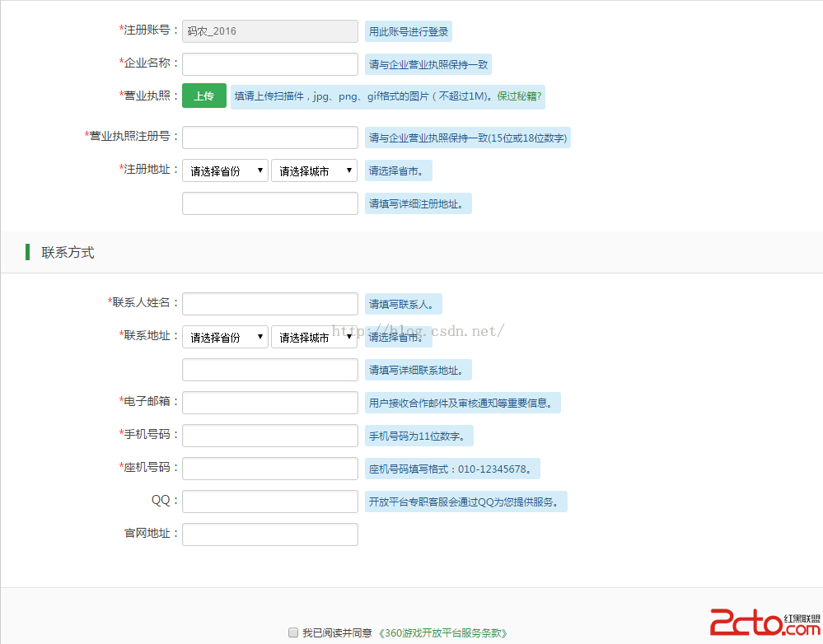823x644 pixels.
Task: Focus the 营业执照注册号 input field
Action: pos(269,138)
